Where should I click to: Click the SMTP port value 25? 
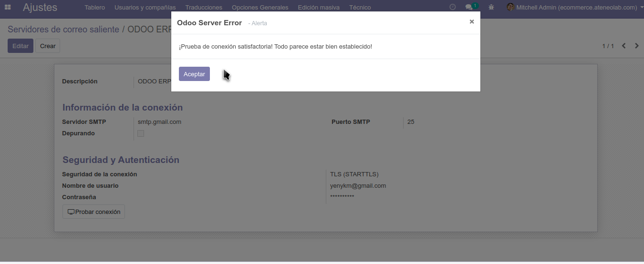411,122
